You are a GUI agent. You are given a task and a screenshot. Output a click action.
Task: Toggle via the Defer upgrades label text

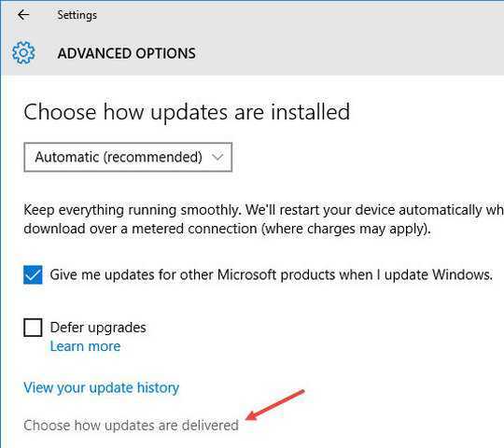[98, 328]
